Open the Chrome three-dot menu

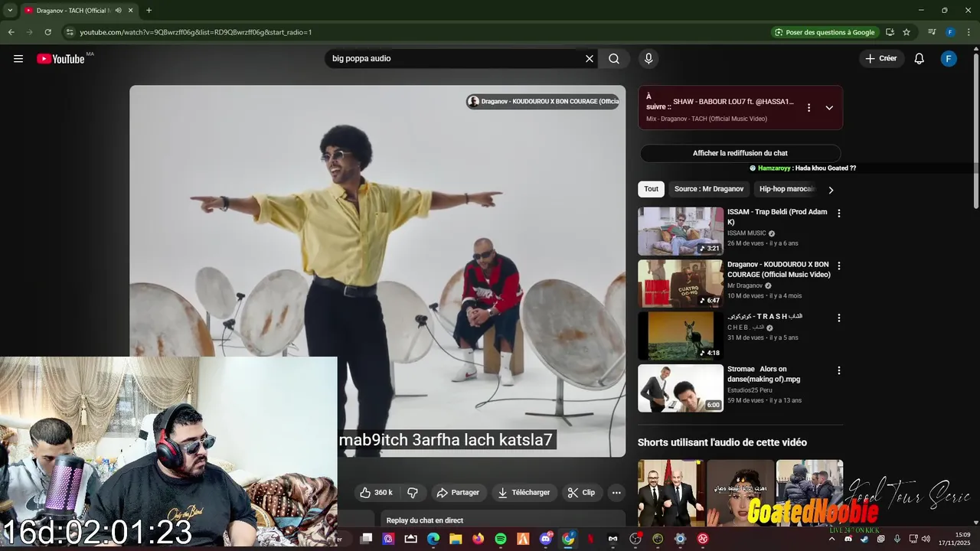[968, 32]
